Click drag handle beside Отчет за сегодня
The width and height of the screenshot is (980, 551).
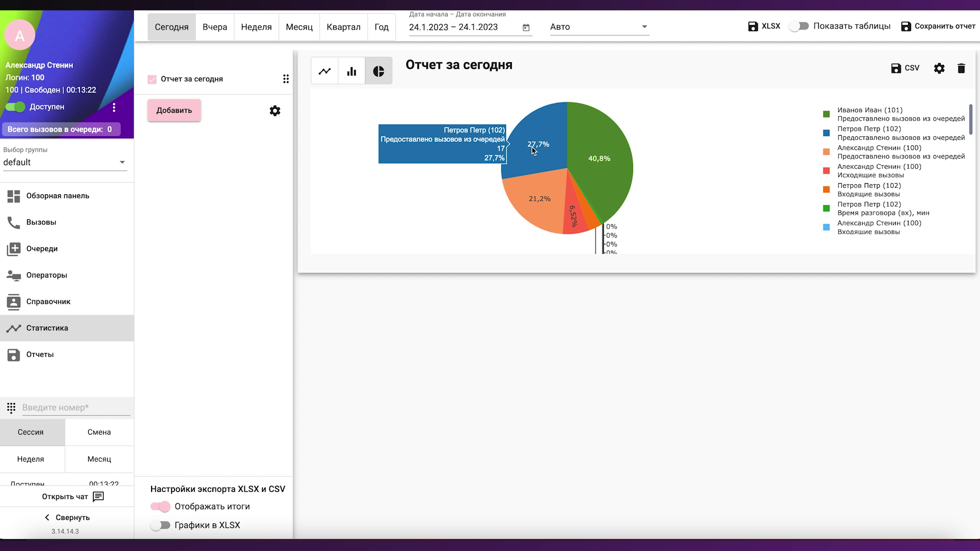tap(286, 79)
